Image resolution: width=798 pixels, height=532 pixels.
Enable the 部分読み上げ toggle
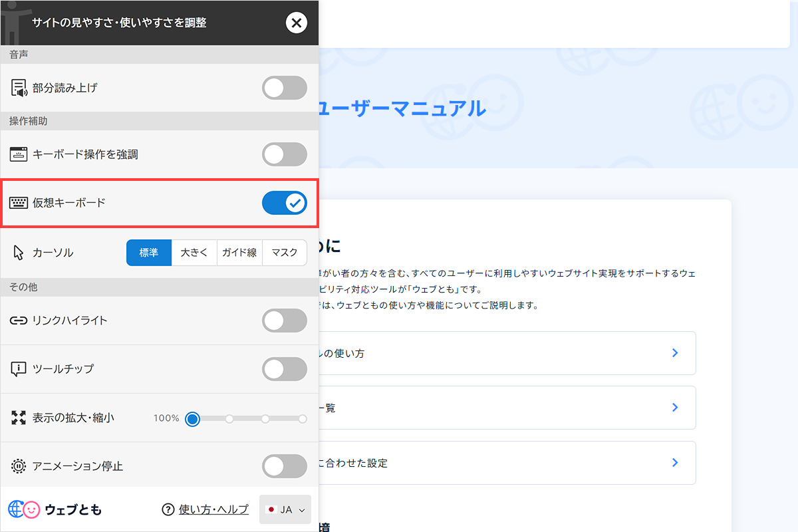click(x=285, y=87)
